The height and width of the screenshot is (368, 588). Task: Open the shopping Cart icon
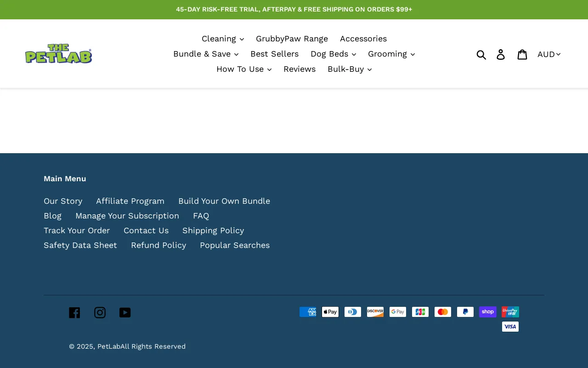522,54
